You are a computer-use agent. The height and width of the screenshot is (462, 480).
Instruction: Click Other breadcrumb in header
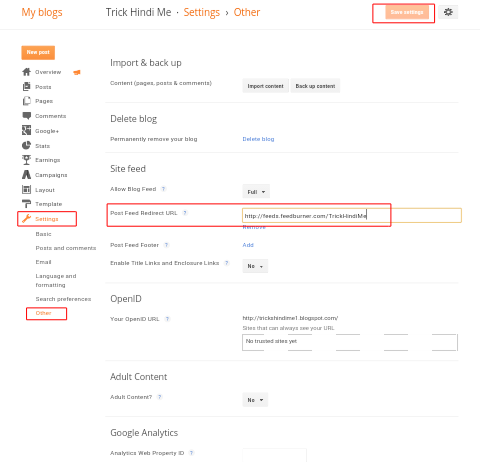pos(247,12)
